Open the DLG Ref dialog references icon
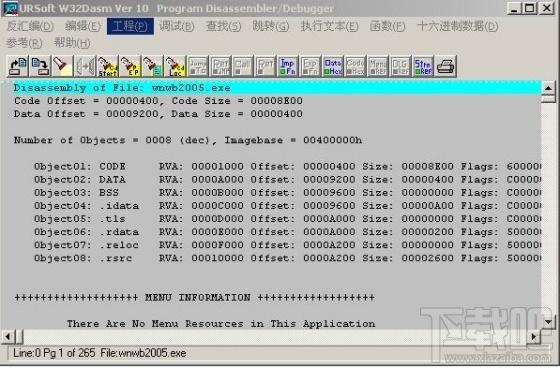 (400, 66)
